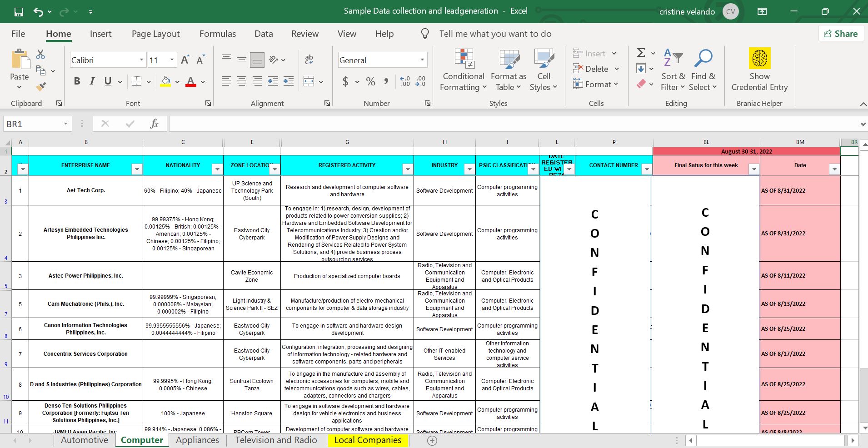Click the Tell me what you want search box
The height and width of the screenshot is (448, 868).
pyautogui.click(x=495, y=34)
